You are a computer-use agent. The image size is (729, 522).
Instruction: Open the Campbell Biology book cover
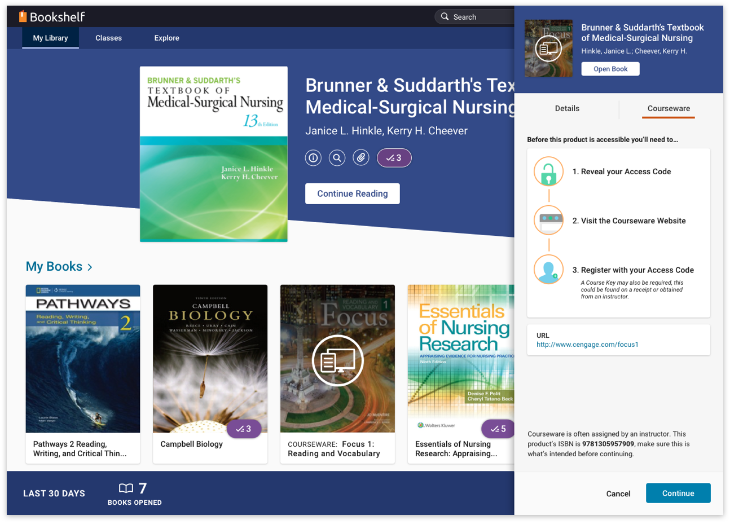210,359
